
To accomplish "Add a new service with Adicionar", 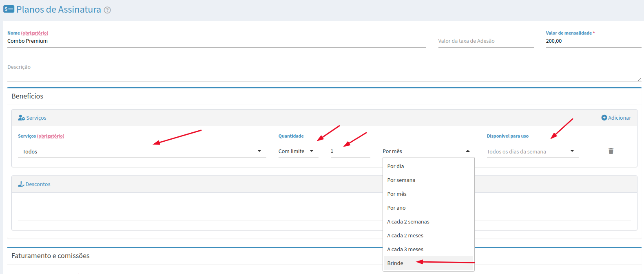I will tap(616, 118).
